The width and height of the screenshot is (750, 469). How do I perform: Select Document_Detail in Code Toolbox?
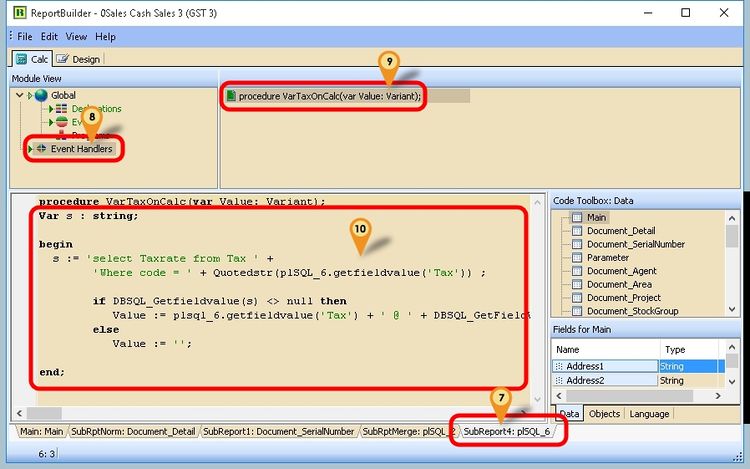[x=621, y=231]
